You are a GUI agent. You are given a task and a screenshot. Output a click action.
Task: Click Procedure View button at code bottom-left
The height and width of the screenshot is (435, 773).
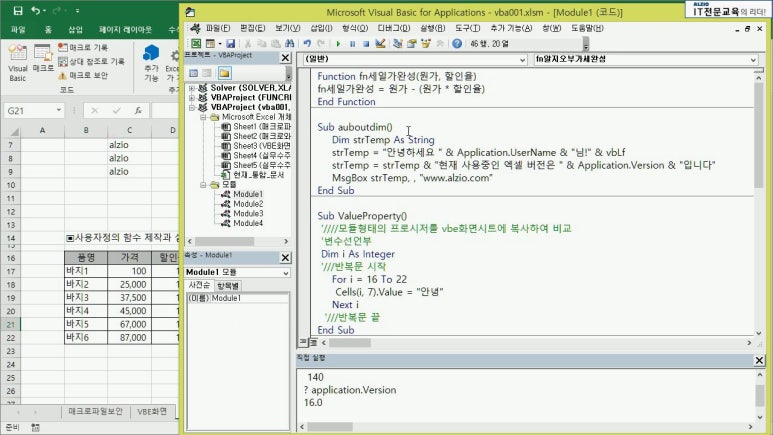(302, 342)
